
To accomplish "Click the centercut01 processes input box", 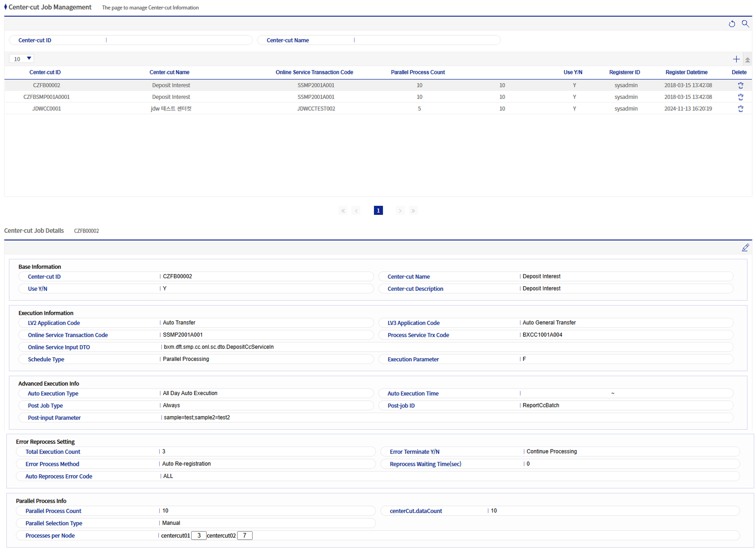I will (198, 536).
